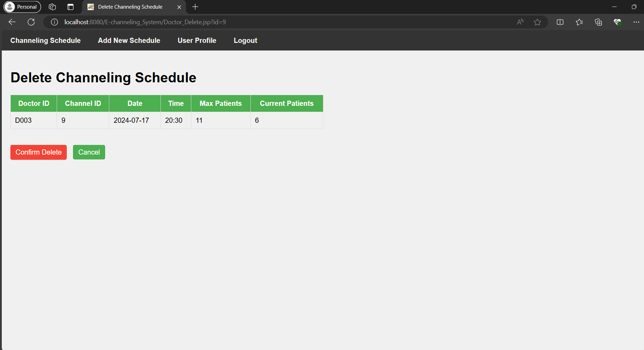The image size is (644, 350).
Task: Click the Time column header
Action: point(176,103)
